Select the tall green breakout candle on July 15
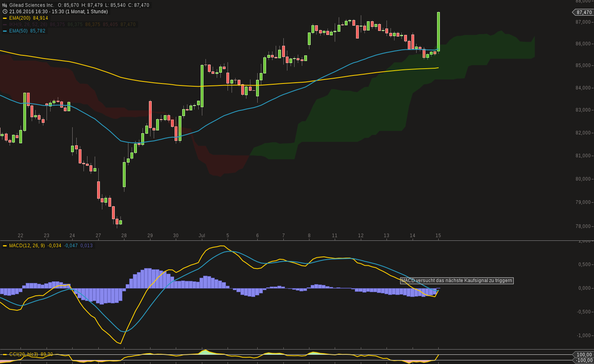Image resolution: width=594 pixels, height=364 pixels. click(x=438, y=32)
